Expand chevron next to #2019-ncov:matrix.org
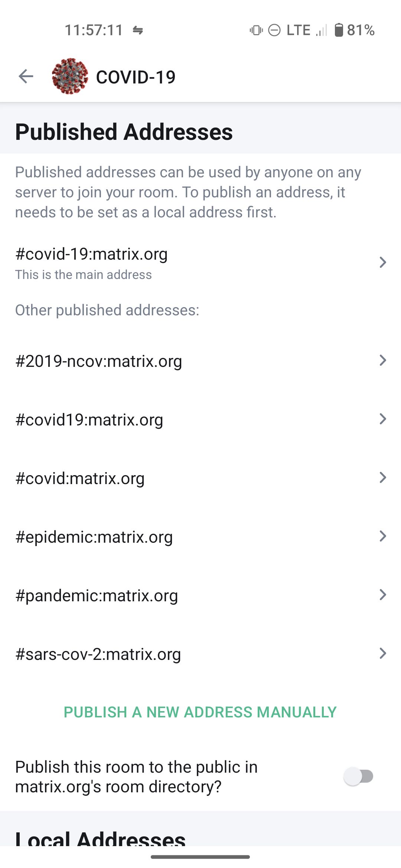 point(383,360)
